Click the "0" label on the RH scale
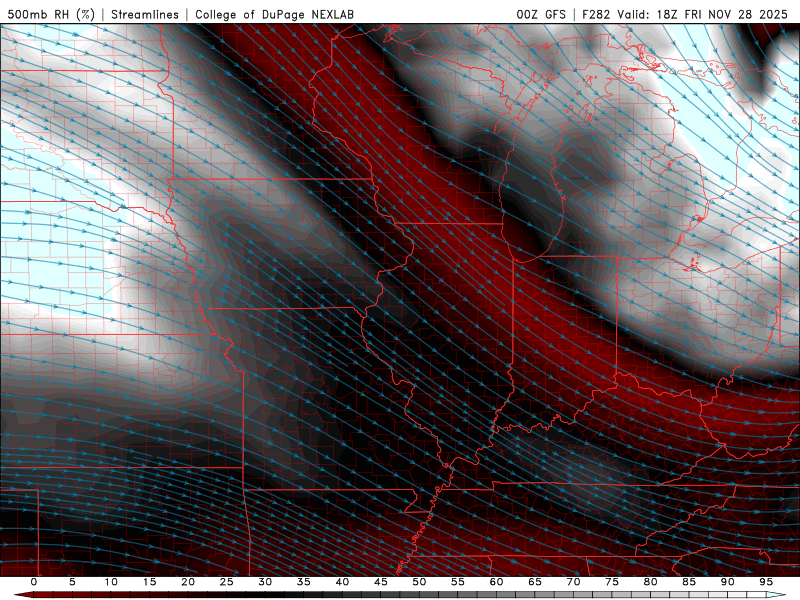 (x=34, y=582)
